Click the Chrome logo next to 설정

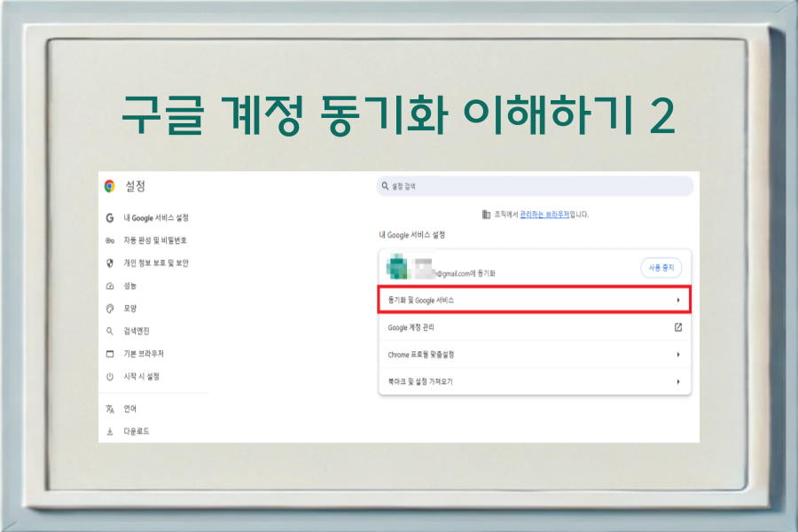pos(109,186)
